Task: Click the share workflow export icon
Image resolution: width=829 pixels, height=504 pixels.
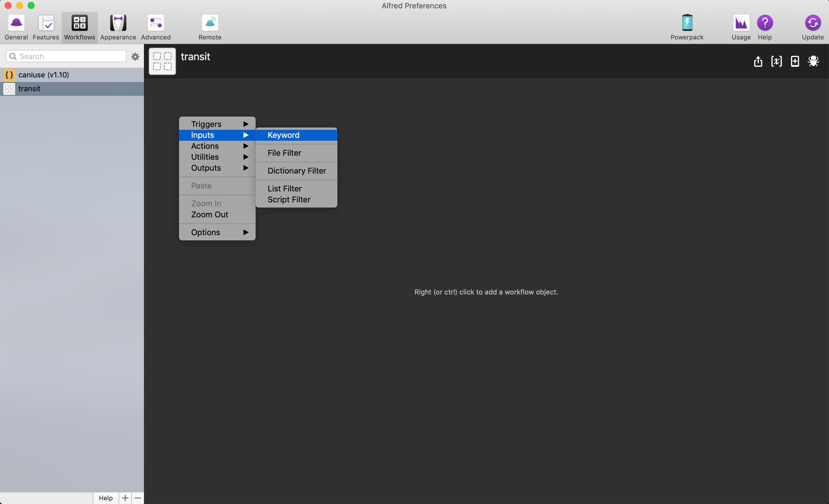Action: (758, 61)
